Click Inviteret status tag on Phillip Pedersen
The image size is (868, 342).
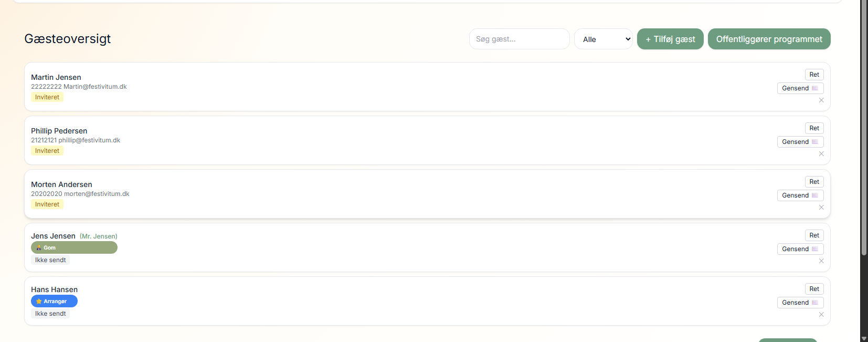[47, 151]
